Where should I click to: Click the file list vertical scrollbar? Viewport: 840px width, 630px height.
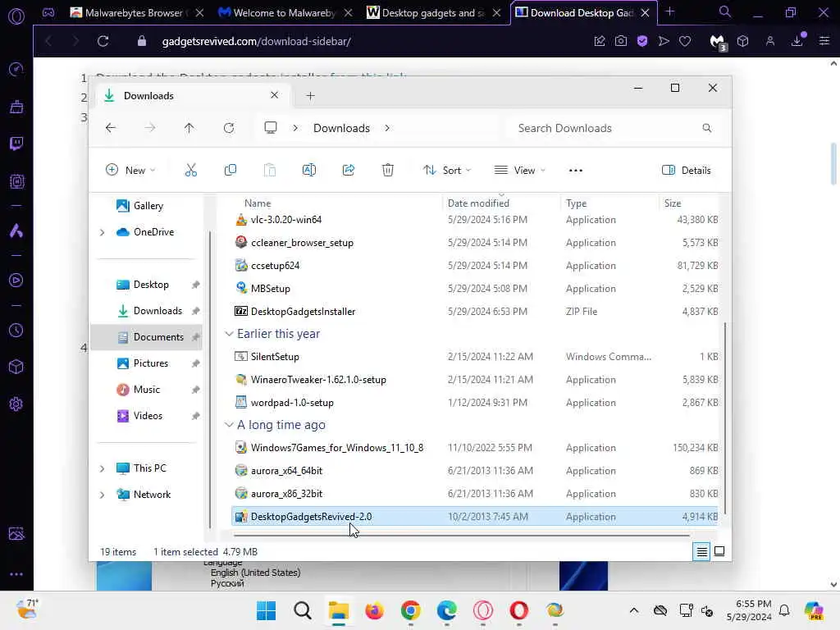(x=725, y=418)
